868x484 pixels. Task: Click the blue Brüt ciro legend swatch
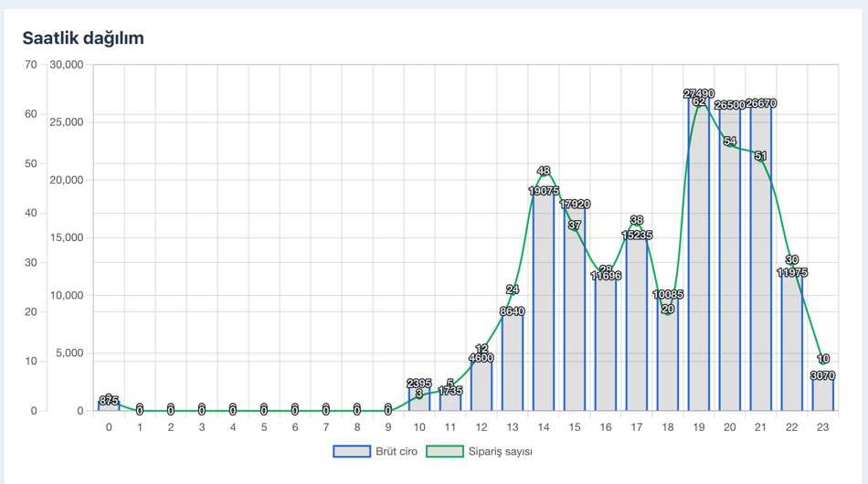tap(351, 451)
